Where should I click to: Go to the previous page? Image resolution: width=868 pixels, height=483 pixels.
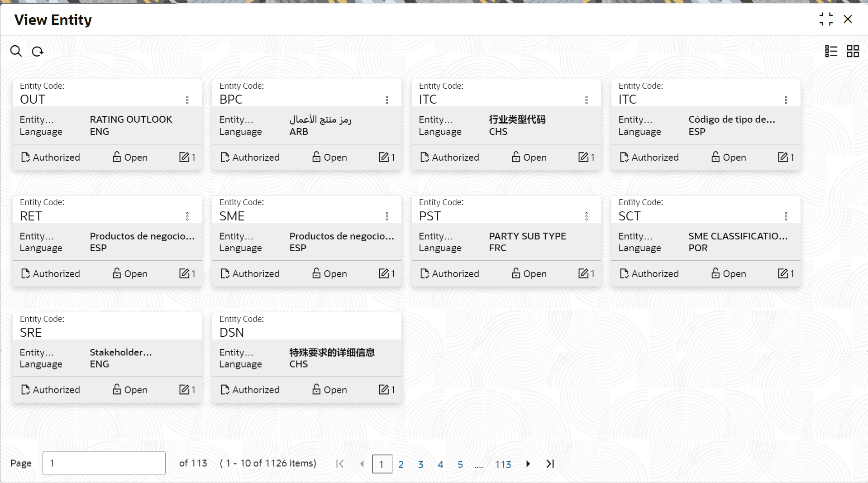[x=362, y=464]
